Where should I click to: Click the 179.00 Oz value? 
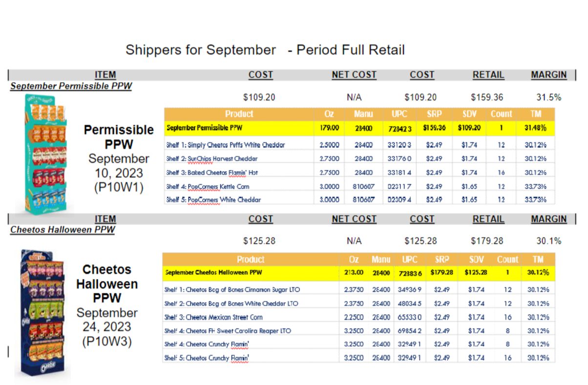click(329, 128)
